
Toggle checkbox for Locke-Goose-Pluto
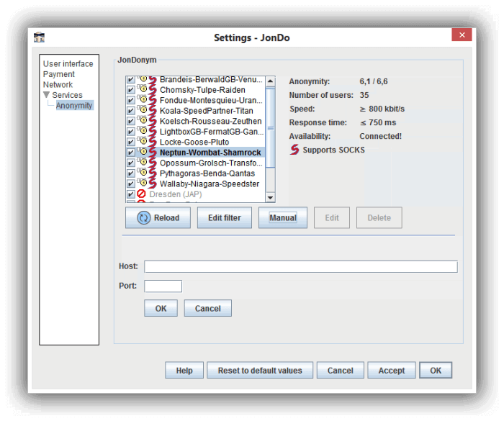pos(130,142)
